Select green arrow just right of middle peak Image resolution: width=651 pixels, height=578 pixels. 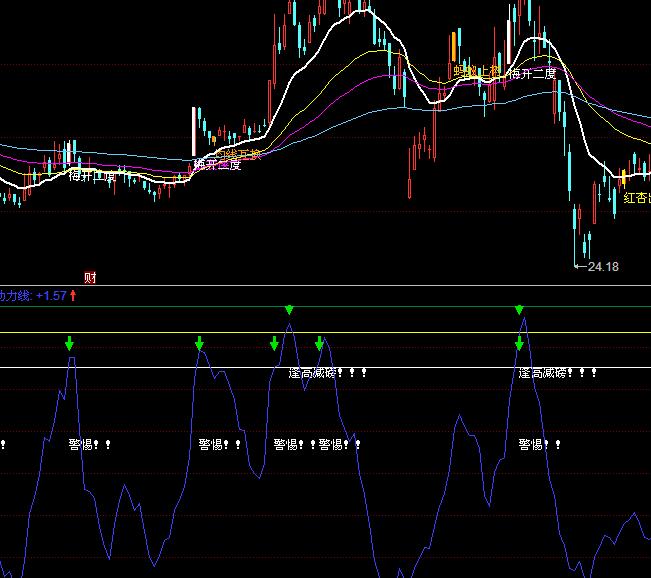(319, 344)
